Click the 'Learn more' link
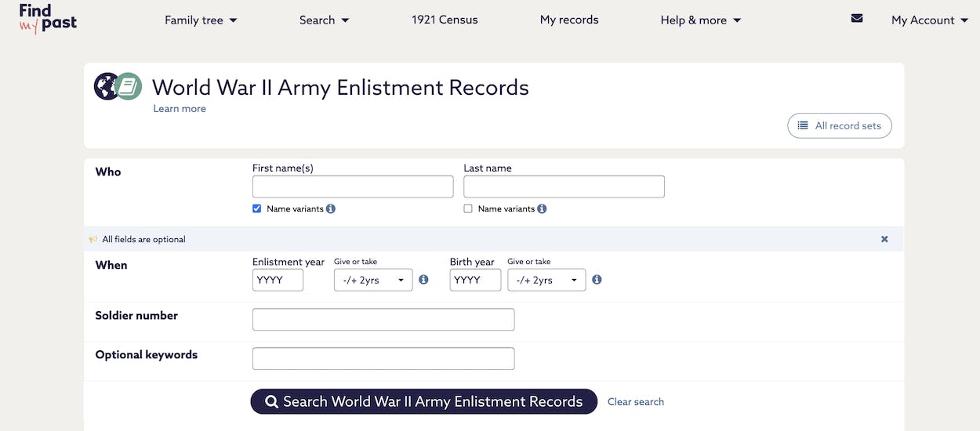The width and height of the screenshot is (980, 431). coord(180,109)
